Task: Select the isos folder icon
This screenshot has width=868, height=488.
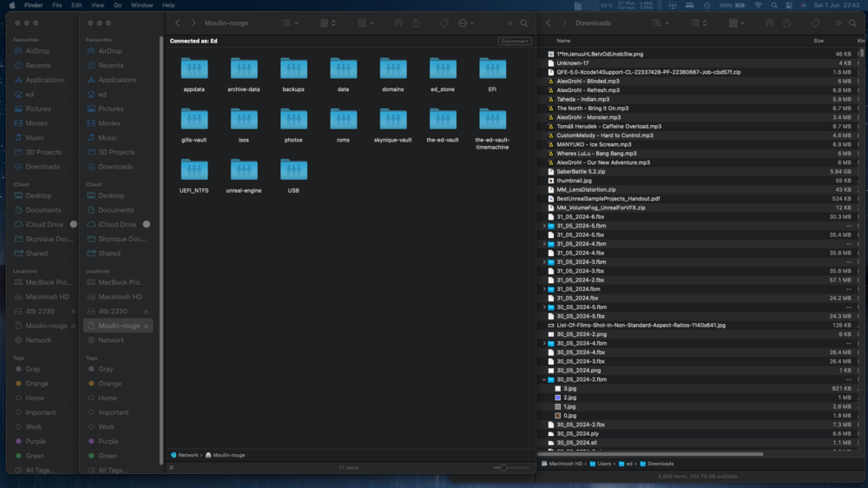Action: 244,119
